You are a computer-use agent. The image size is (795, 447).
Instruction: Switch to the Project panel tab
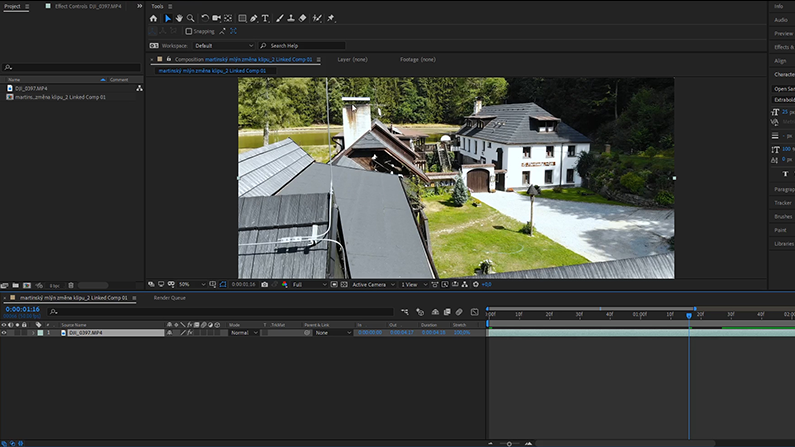[x=12, y=6]
